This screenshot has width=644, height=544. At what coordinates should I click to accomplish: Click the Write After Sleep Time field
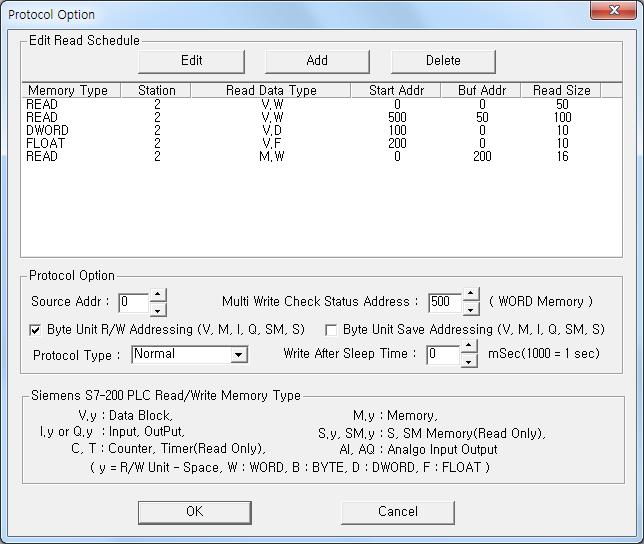tap(442, 354)
